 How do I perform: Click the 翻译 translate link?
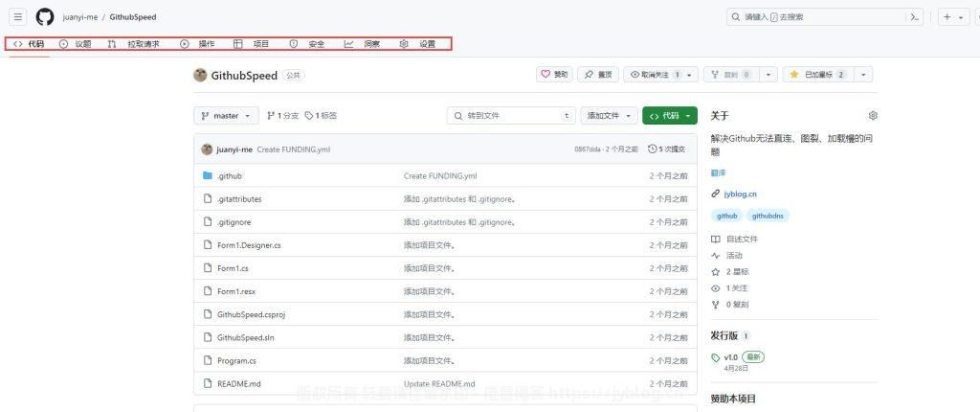[718, 172]
